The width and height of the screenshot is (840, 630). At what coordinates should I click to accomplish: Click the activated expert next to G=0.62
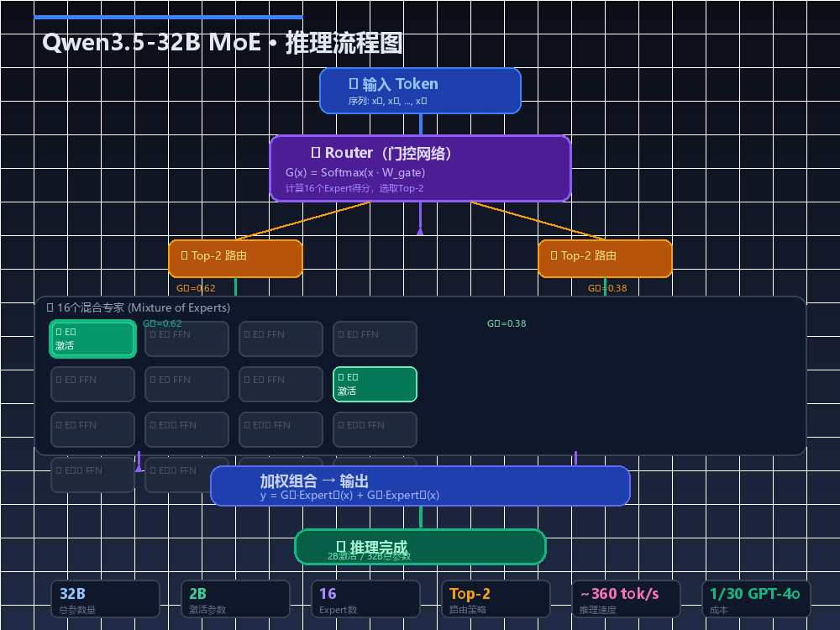click(x=92, y=339)
